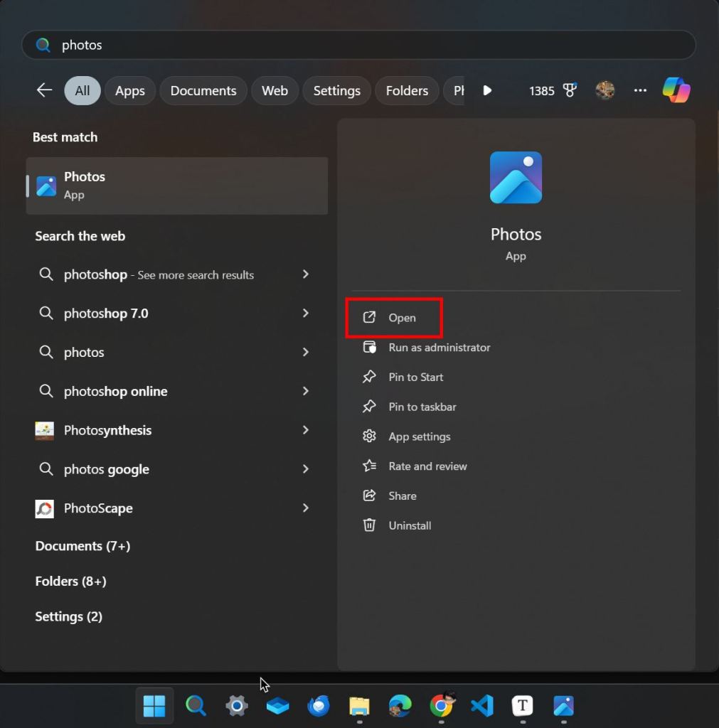The height and width of the screenshot is (728, 719).
Task: Select Photos app best match result
Action: [177, 186]
